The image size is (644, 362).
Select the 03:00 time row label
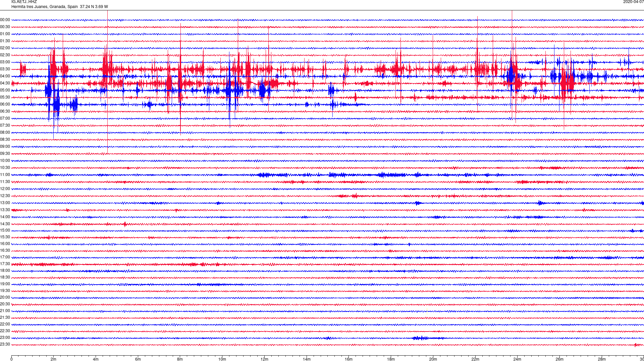pos(5,62)
